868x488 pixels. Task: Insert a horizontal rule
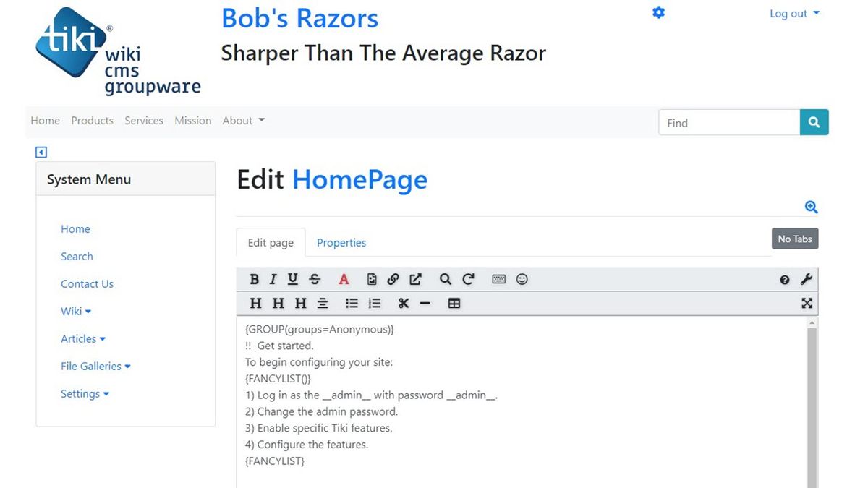tap(425, 304)
